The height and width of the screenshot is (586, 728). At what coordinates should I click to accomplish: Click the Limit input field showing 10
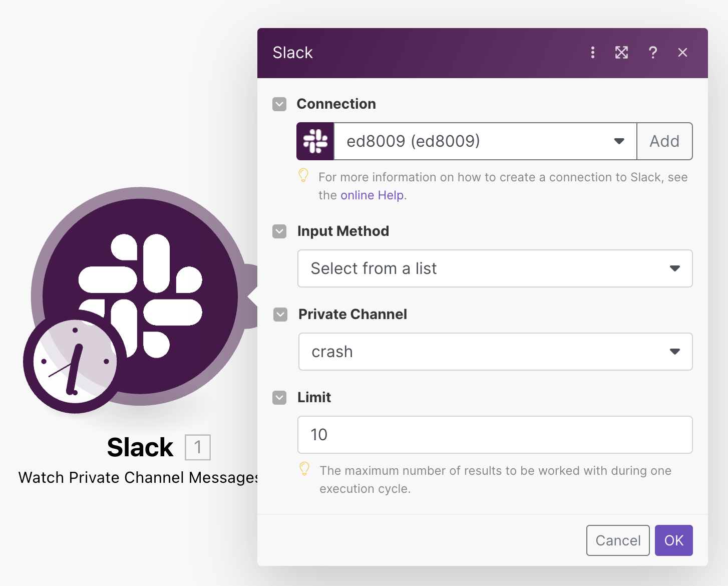[x=495, y=435]
